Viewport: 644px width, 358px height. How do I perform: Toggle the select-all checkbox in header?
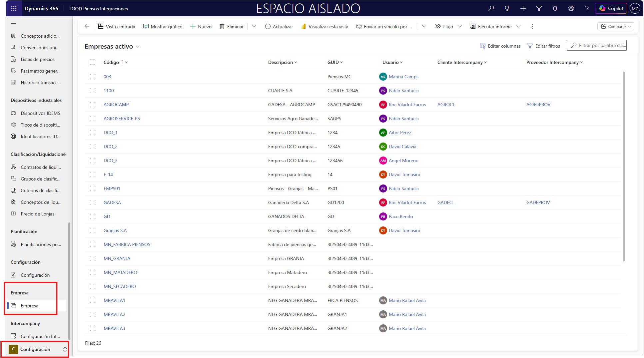pyautogui.click(x=93, y=62)
